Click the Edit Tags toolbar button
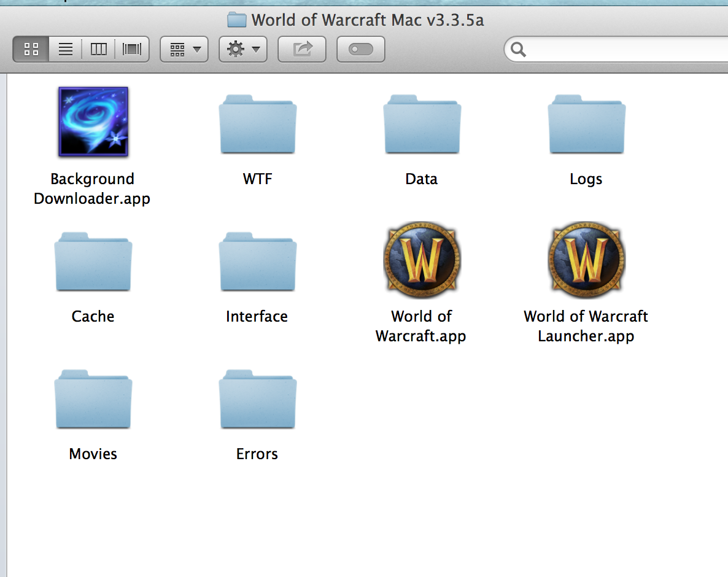This screenshot has width=728, height=577. (x=361, y=49)
